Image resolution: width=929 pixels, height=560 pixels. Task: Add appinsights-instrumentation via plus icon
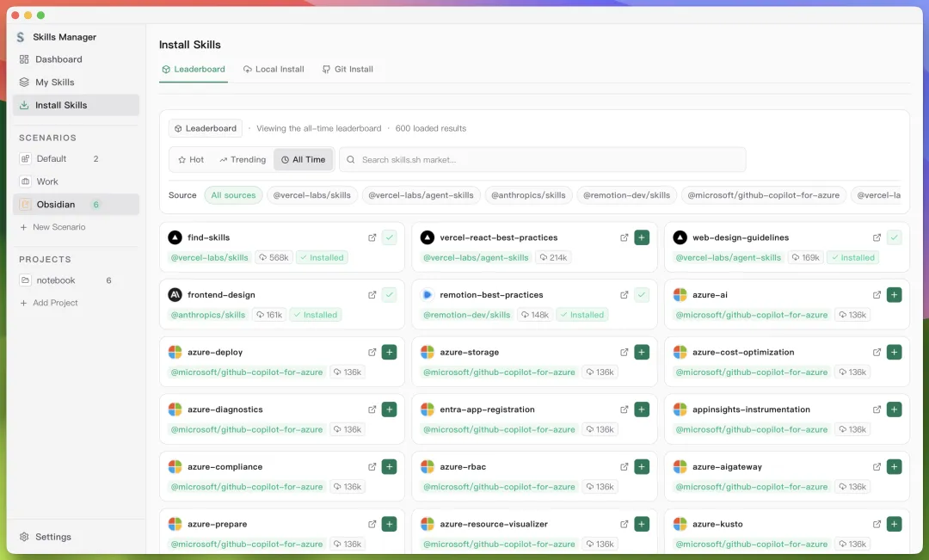click(894, 409)
